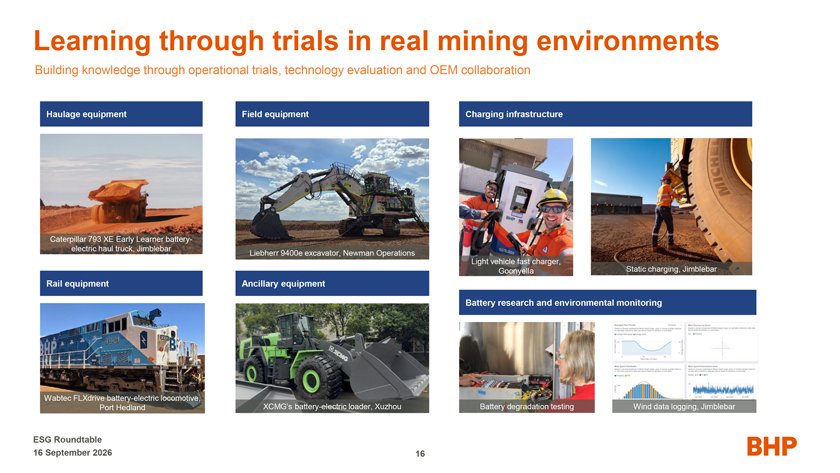Select the static charging Jimblebar photo
840x473 pixels.
pyautogui.click(x=671, y=207)
